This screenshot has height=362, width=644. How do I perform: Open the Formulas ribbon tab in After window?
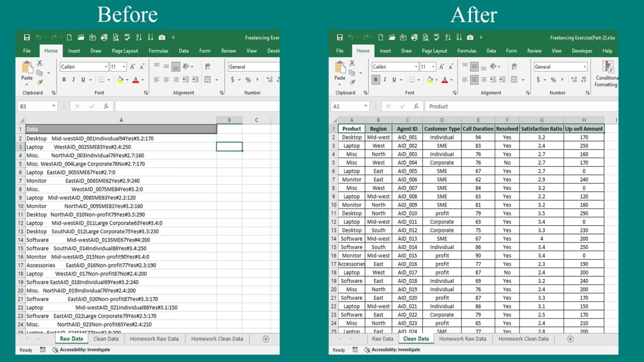pyautogui.click(x=466, y=51)
